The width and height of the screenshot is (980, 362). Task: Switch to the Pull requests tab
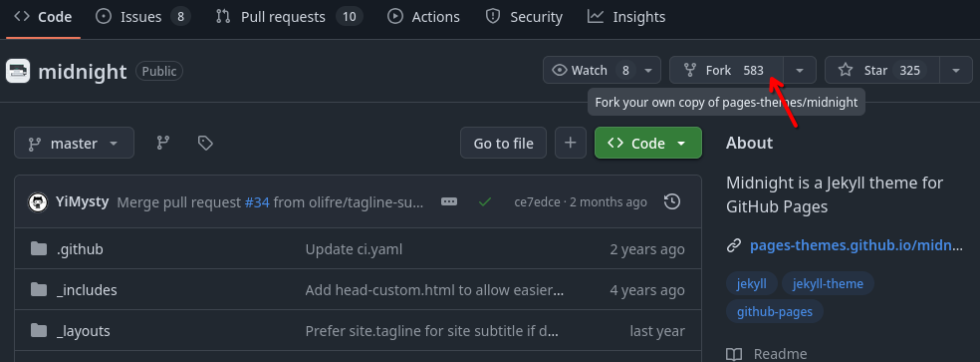click(289, 17)
